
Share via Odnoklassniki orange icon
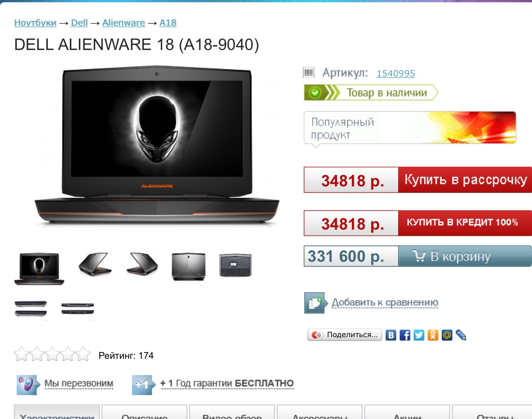pos(433,335)
